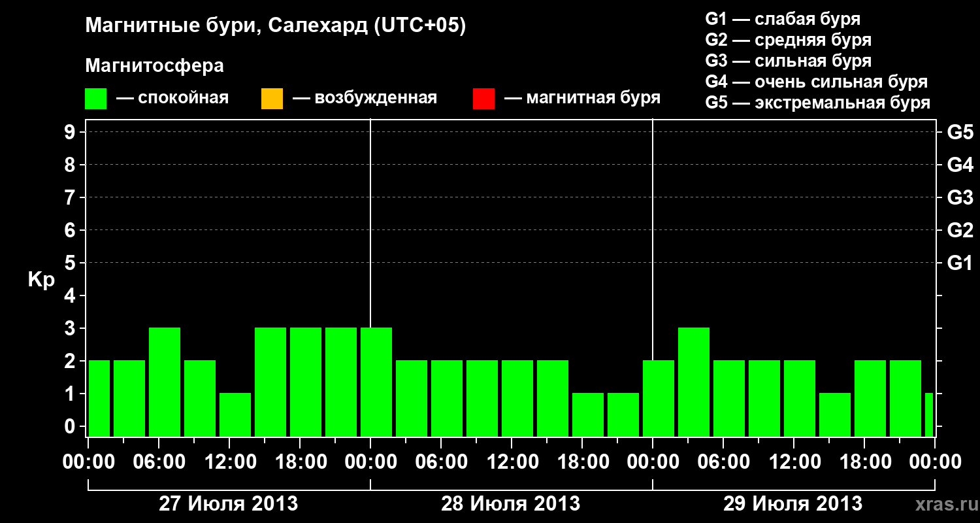Click the 27 July 12:00–15:00 bar (Kp 1)
The height and width of the screenshot is (523, 980).
(x=235, y=414)
